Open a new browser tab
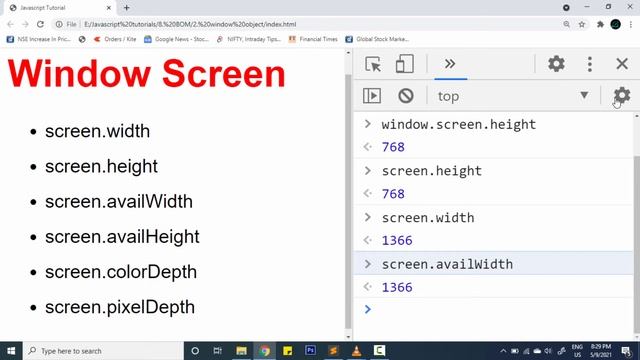The image size is (640, 360). (x=127, y=8)
